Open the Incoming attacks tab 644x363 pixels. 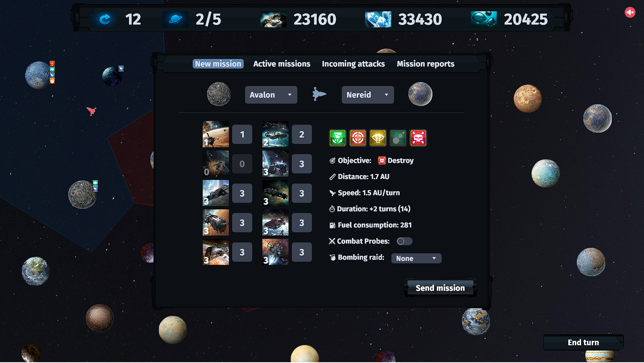(353, 64)
